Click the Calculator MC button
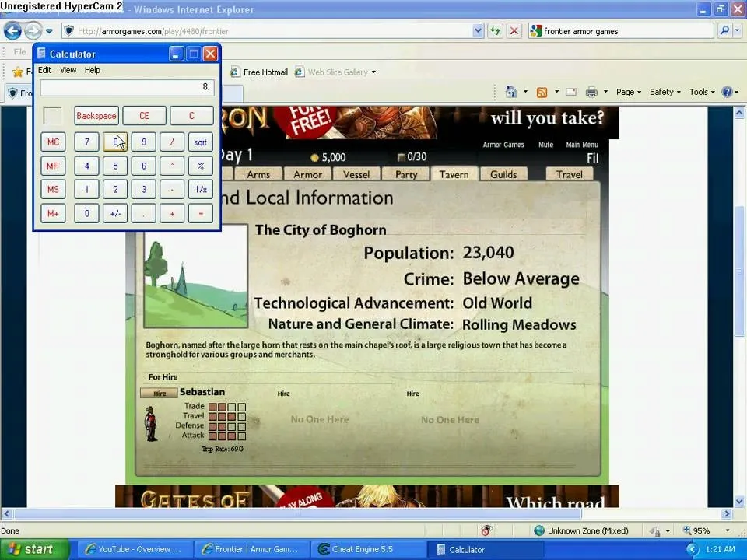Image resolution: width=747 pixels, height=560 pixels. coord(53,142)
